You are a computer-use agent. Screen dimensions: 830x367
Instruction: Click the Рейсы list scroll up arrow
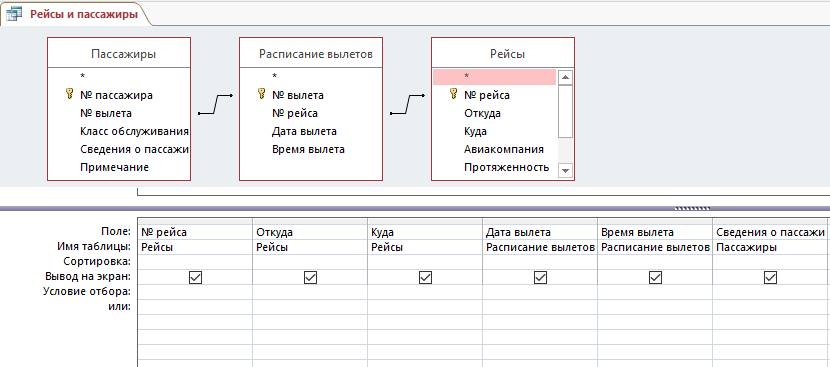pos(565,77)
